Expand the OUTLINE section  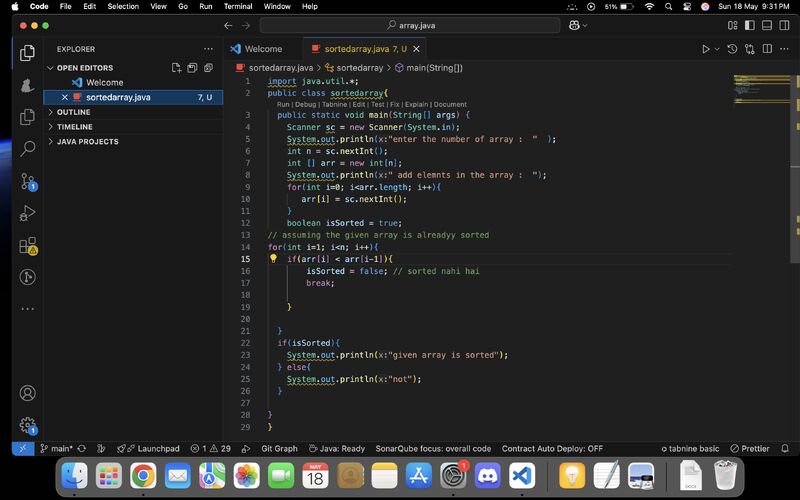[73, 112]
